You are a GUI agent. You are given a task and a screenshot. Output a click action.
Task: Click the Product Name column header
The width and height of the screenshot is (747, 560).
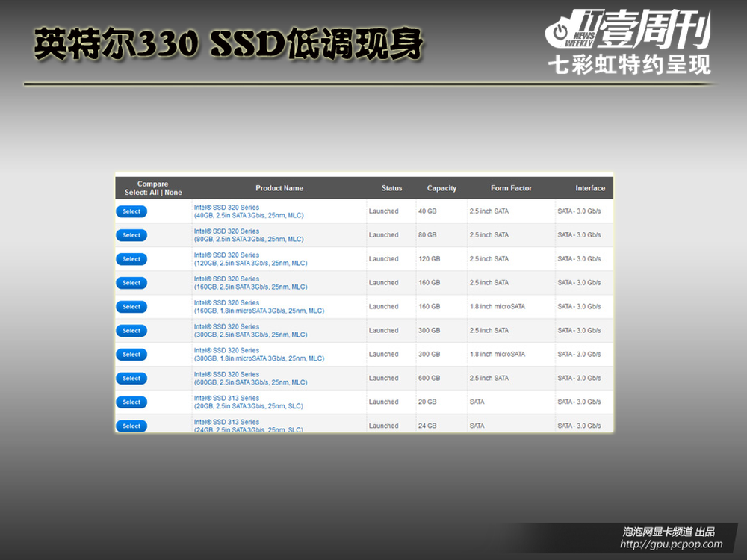[279, 188]
